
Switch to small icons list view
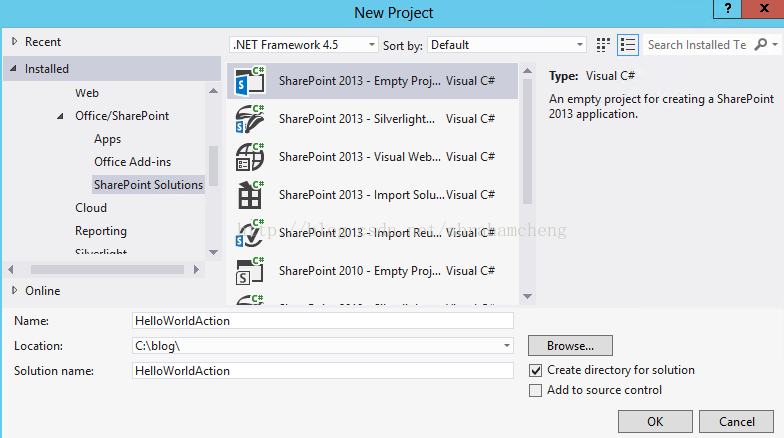tap(628, 45)
